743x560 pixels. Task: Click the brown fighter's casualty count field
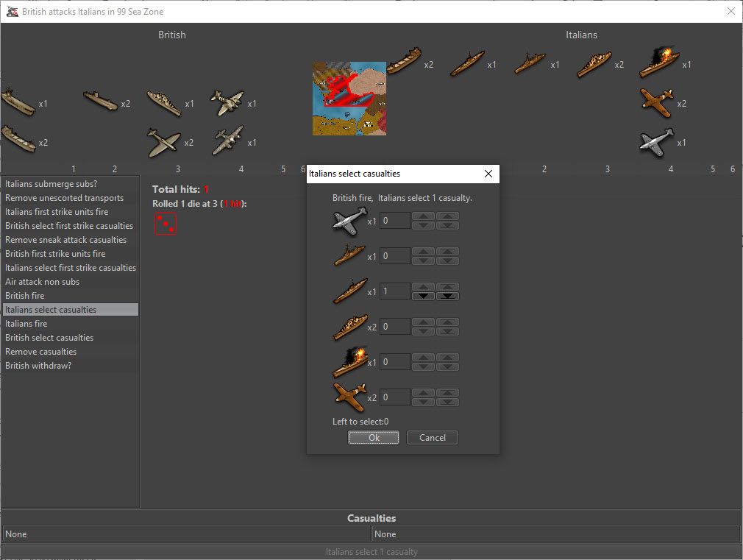tap(395, 397)
